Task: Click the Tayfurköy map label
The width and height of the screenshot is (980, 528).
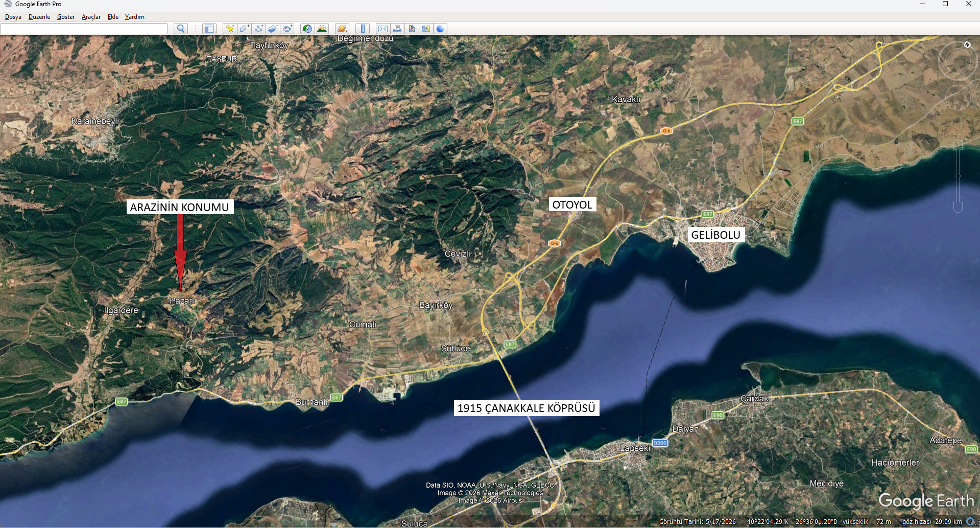Action: 270,45
